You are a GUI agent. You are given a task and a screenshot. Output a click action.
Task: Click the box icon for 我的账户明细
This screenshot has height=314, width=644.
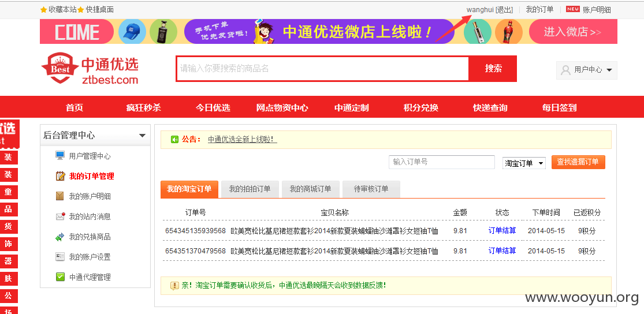coord(60,196)
